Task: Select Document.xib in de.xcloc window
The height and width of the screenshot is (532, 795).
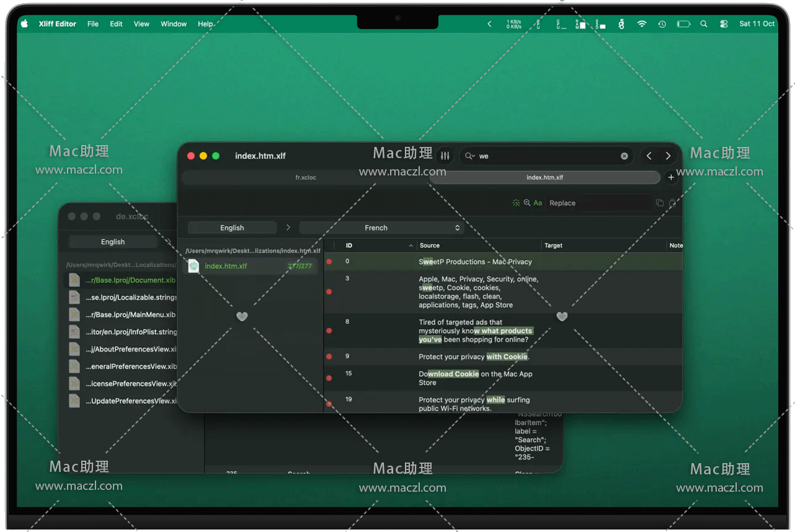Action: pyautogui.click(x=121, y=280)
